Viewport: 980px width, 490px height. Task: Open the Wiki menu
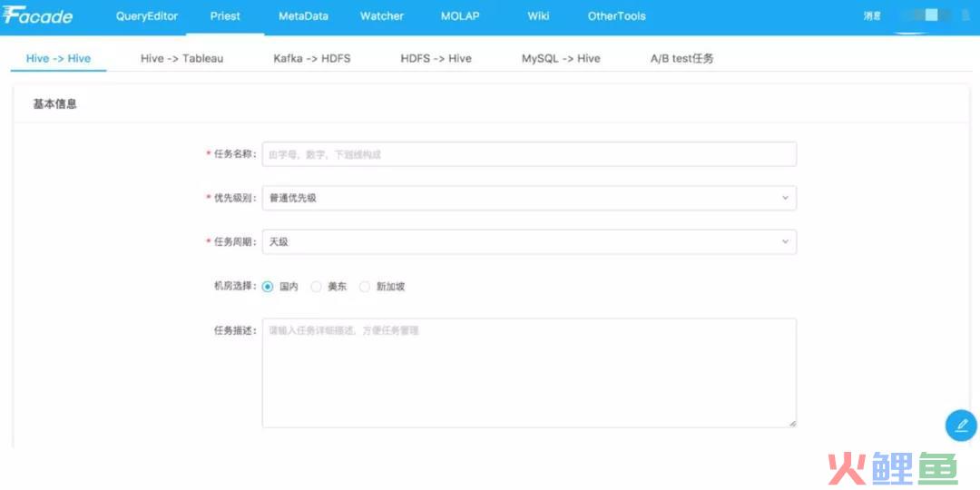tap(538, 16)
